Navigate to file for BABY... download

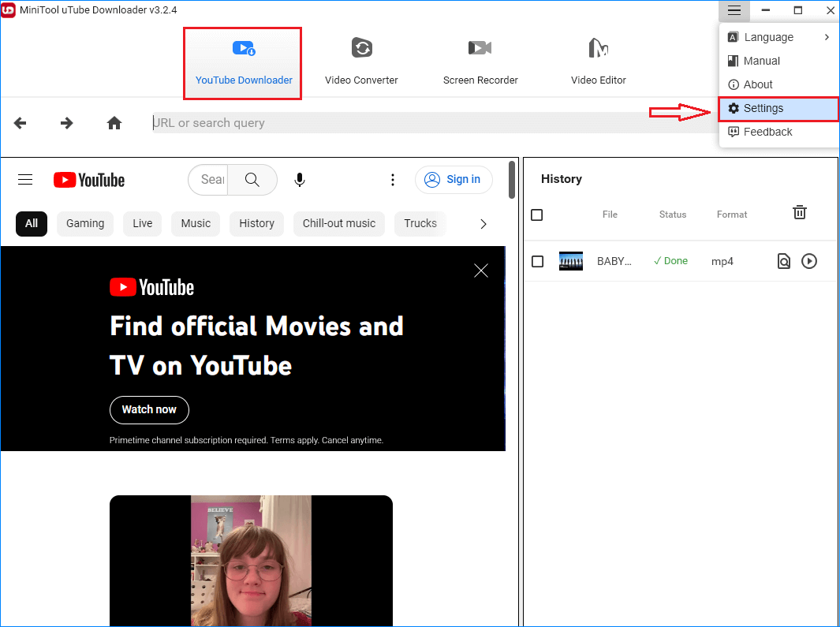pos(784,262)
